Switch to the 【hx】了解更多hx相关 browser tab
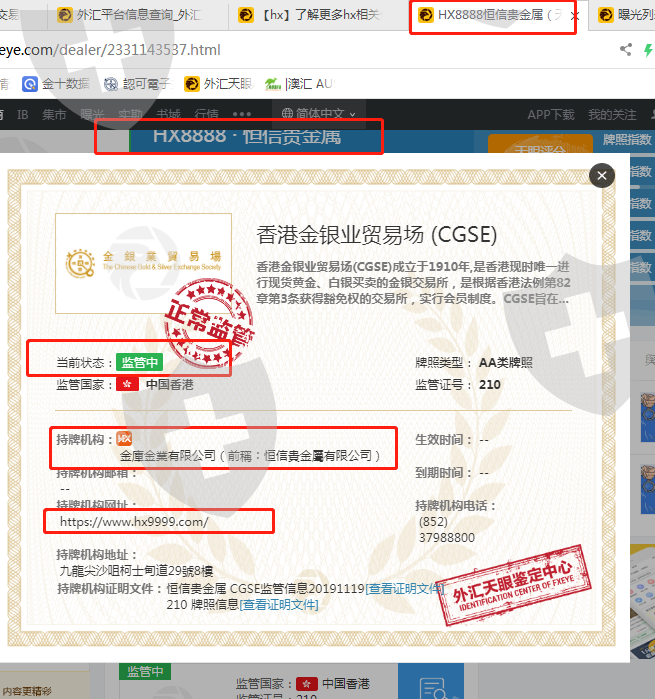This screenshot has width=655, height=699. click(318, 15)
